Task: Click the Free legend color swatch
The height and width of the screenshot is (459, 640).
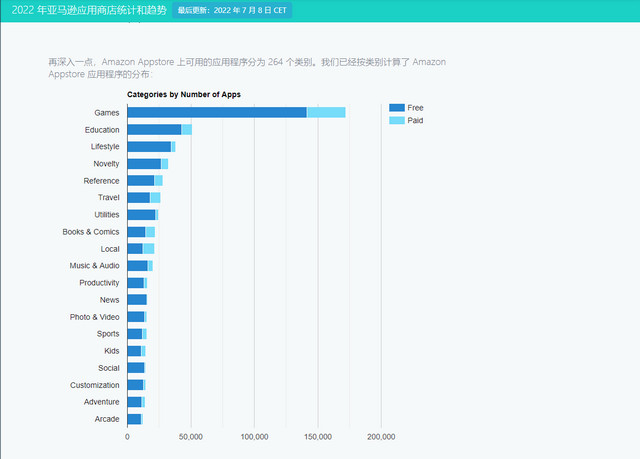Action: [397, 108]
